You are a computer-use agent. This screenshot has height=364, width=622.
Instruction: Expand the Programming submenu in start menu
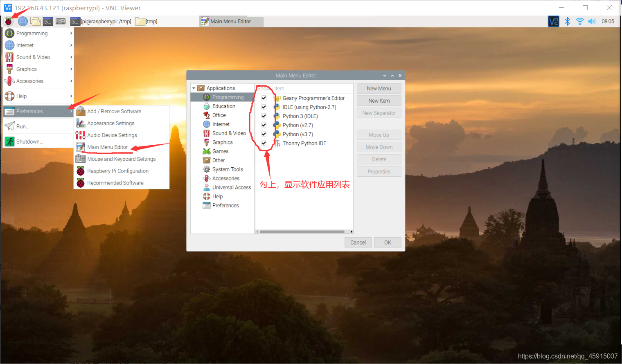click(x=38, y=34)
